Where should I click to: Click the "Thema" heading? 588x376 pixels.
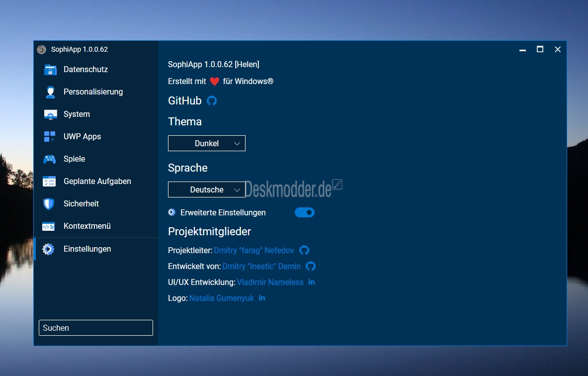pos(185,121)
